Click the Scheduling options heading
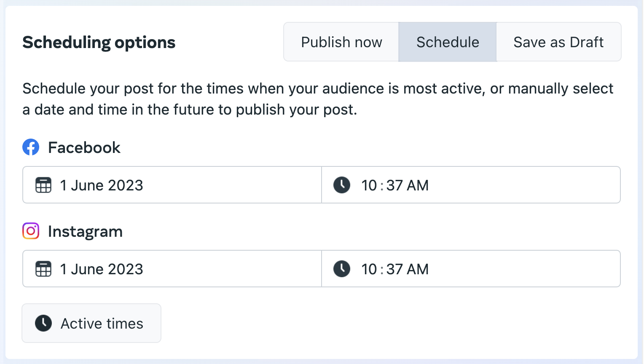This screenshot has width=644, height=364. [99, 42]
